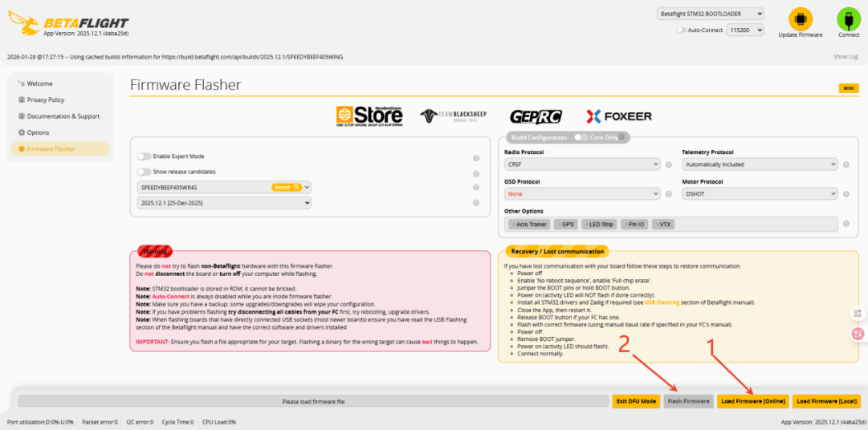Toggle Show release candidates
The width and height of the screenshot is (868, 430).
coord(144,172)
